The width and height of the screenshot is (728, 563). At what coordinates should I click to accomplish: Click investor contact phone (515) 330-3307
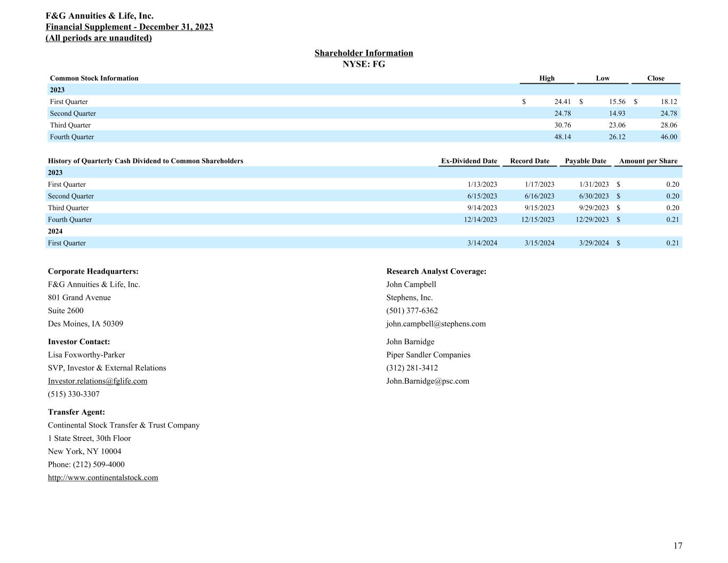[74, 394]
